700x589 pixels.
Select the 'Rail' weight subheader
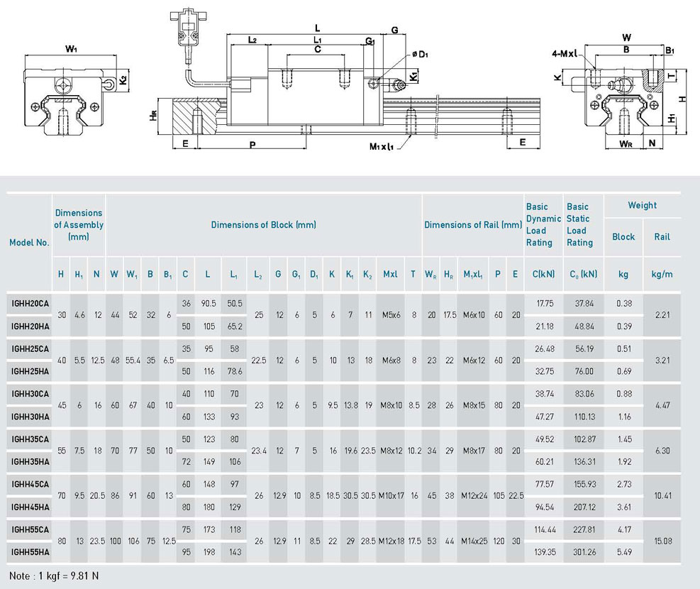point(662,237)
